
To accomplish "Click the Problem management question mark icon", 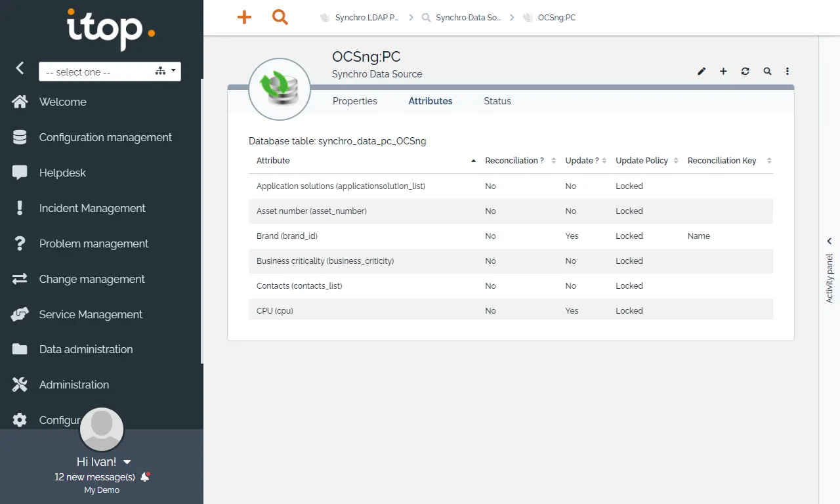I will [20, 243].
